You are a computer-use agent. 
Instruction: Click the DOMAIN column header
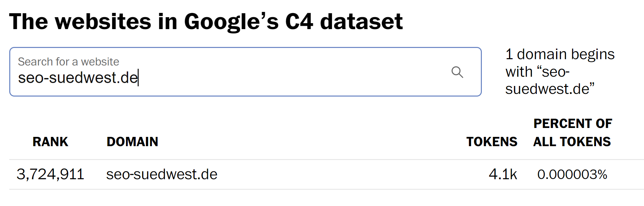(x=133, y=142)
